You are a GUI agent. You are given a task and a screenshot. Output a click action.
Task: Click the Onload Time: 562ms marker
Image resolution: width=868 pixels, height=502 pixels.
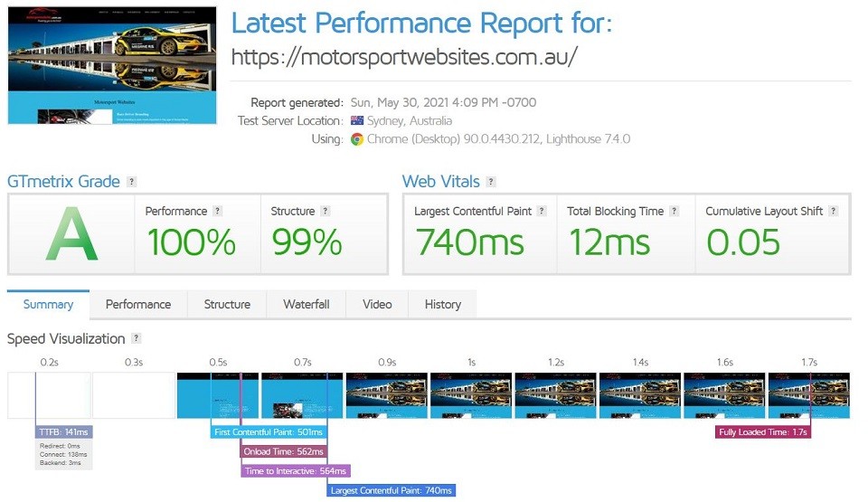coord(283,451)
